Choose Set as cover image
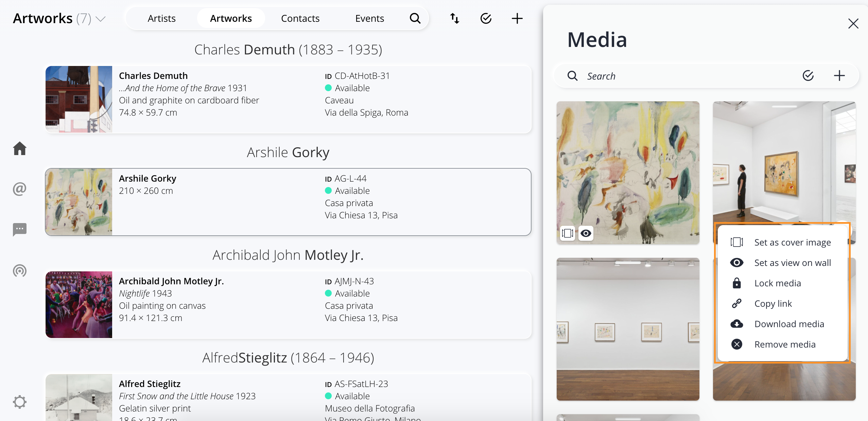Screen dimensions: 868x421 (x=782, y=242)
